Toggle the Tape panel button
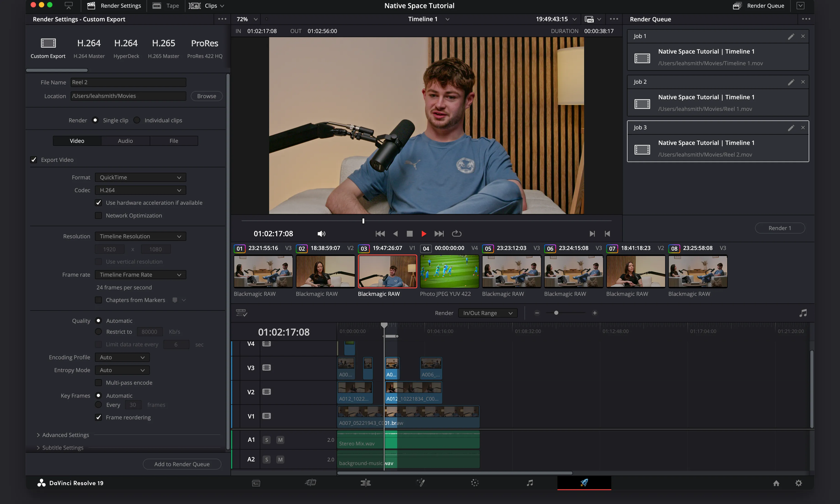Viewport: 840px width, 504px height. click(x=166, y=5)
